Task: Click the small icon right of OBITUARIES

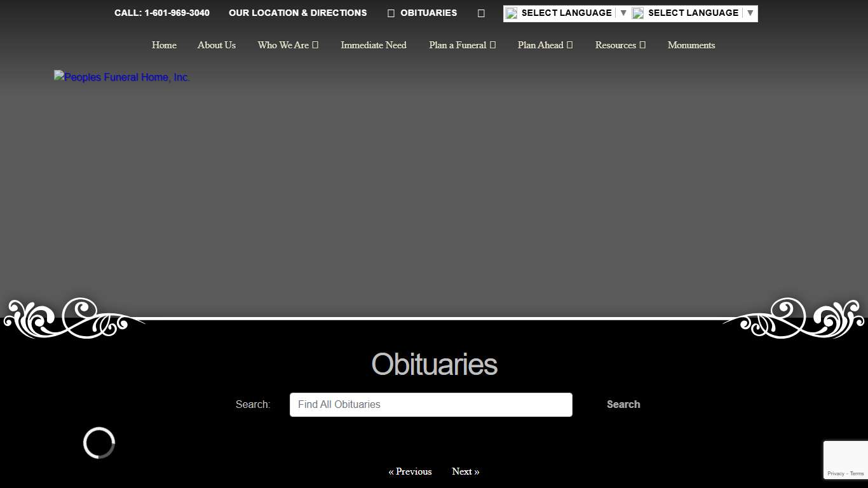Action: [481, 13]
